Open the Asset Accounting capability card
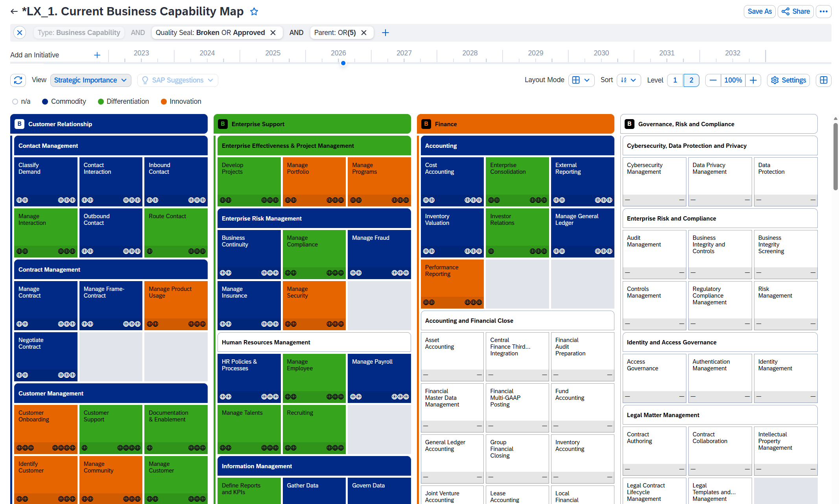The image size is (839, 504). click(452, 357)
